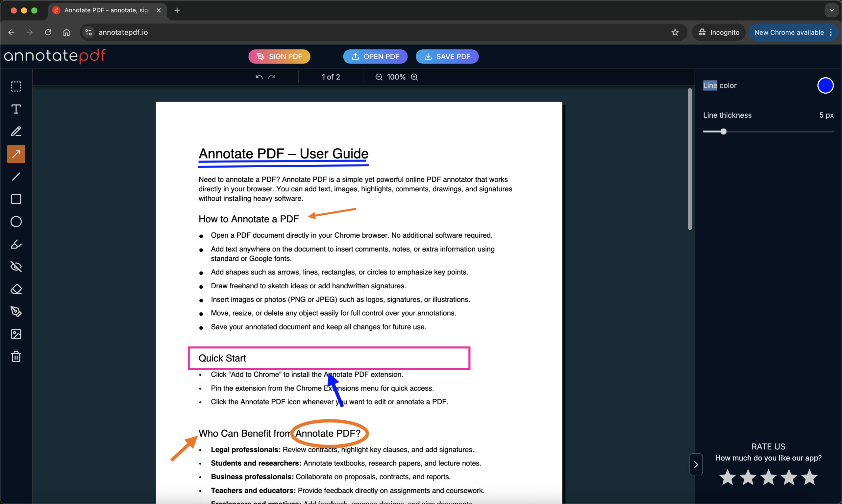Collapse the right properties panel chevron

pyautogui.click(x=696, y=464)
